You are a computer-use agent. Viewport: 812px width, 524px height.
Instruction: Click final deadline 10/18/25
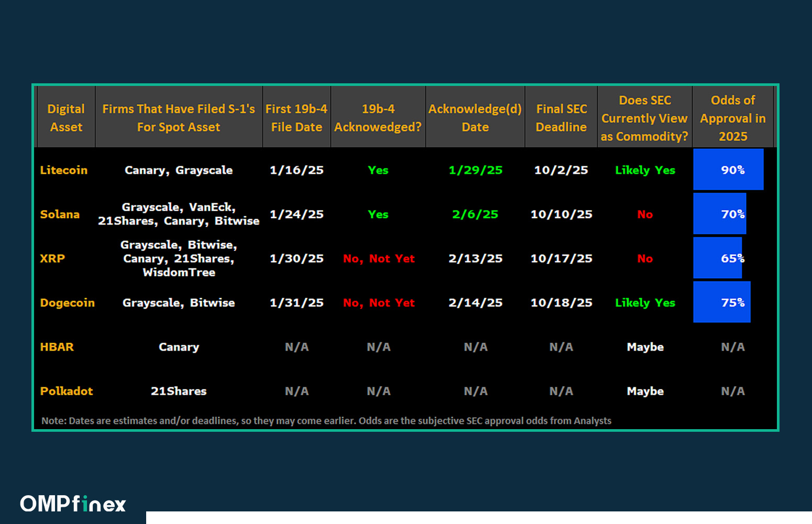[x=562, y=303]
